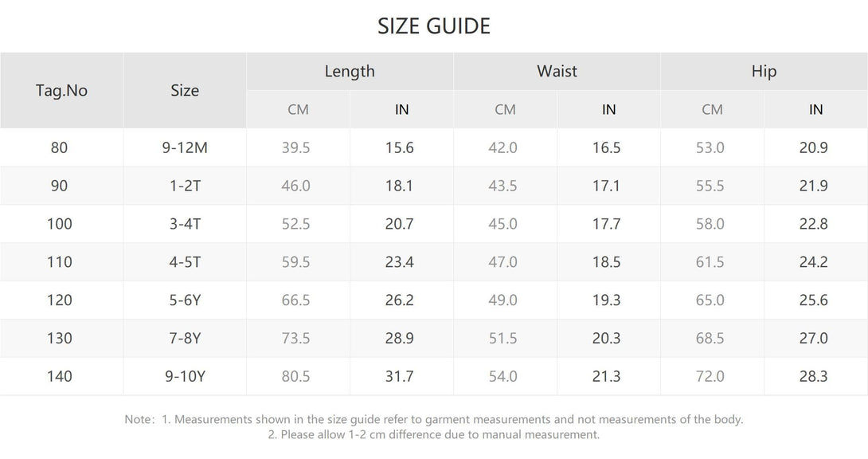868x459 pixels.
Task: Select waist value 51.5 cm
Action: tap(505, 339)
